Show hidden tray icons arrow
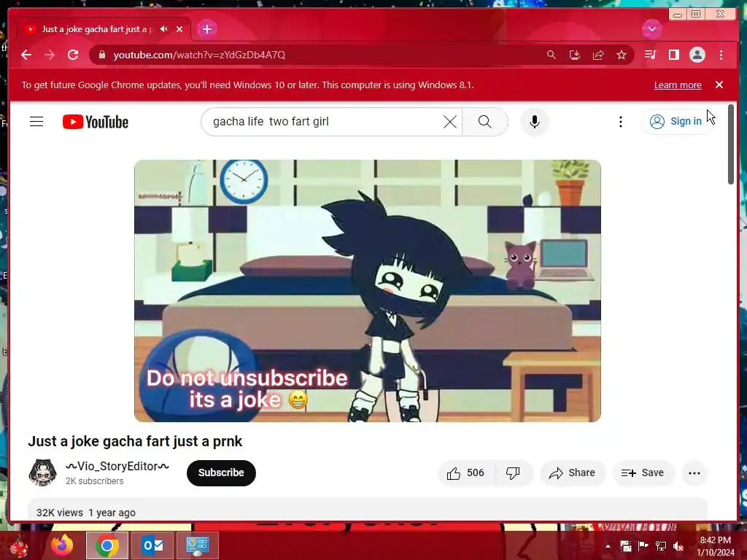 [x=608, y=545]
